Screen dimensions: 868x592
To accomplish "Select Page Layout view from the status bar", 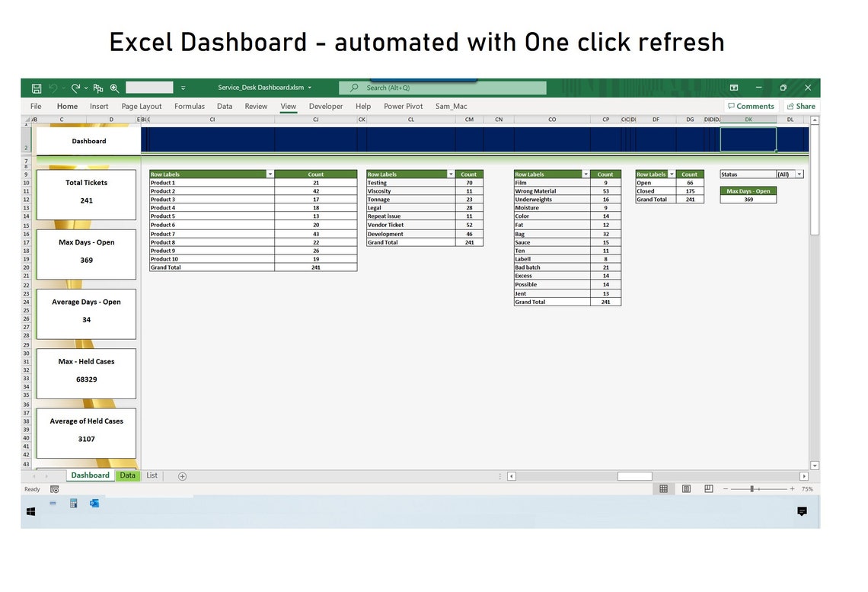I will pyautogui.click(x=686, y=488).
